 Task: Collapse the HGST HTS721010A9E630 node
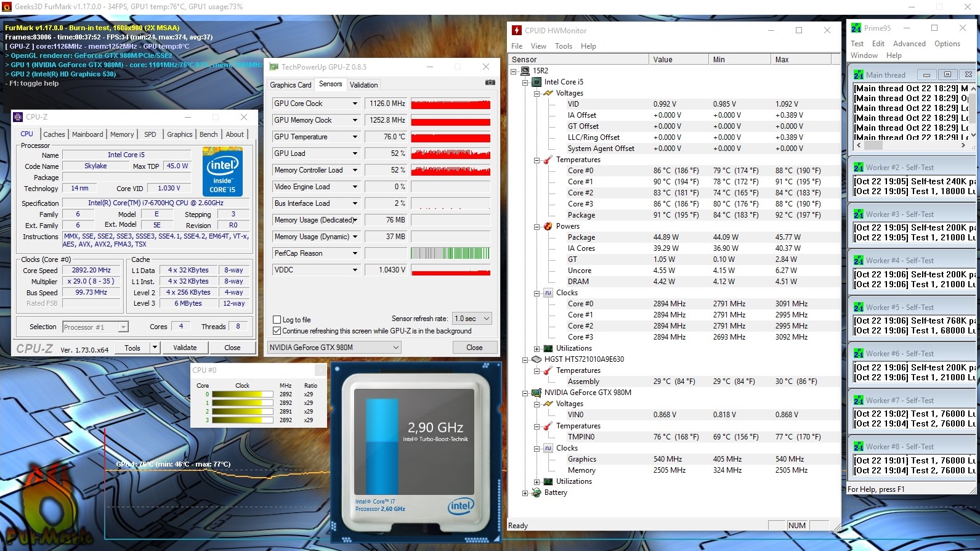pyautogui.click(x=525, y=359)
